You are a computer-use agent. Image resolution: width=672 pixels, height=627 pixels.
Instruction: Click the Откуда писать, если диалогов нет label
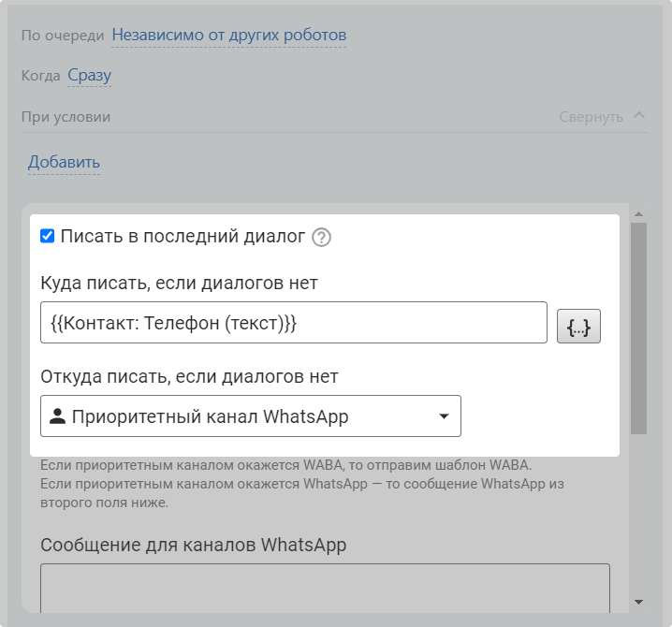pyautogui.click(x=189, y=376)
